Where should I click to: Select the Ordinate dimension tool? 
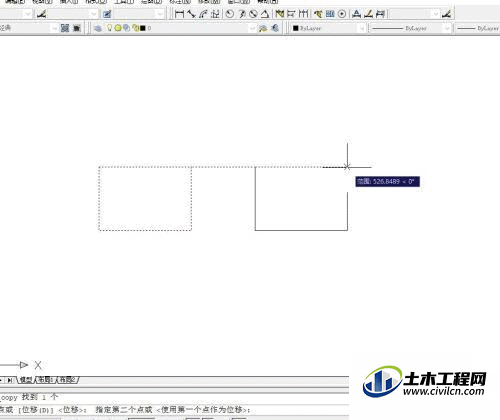216,14
